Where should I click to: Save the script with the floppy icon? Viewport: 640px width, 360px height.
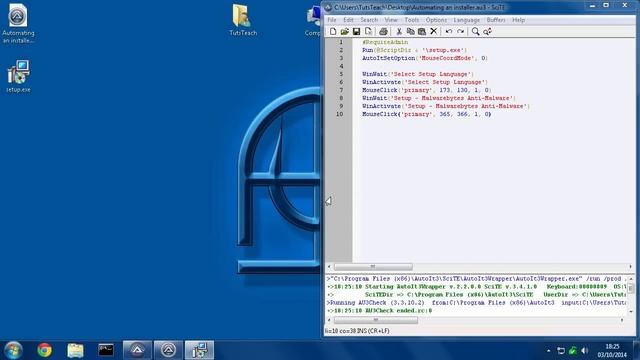pyautogui.click(x=356, y=31)
